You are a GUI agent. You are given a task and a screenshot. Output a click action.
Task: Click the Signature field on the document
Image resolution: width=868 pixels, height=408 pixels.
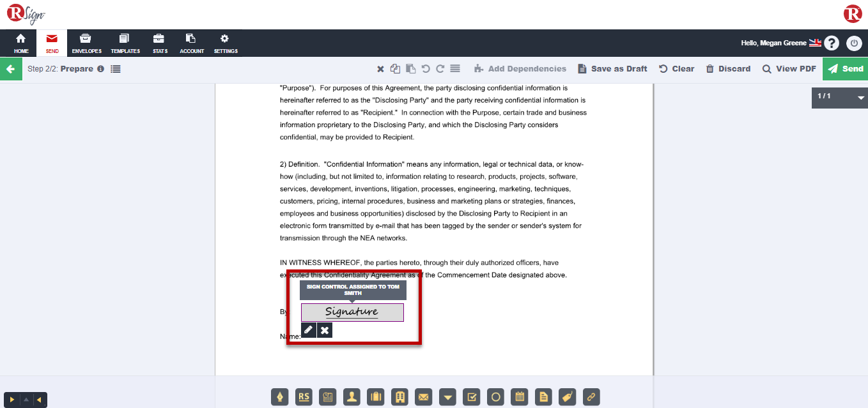tap(352, 312)
